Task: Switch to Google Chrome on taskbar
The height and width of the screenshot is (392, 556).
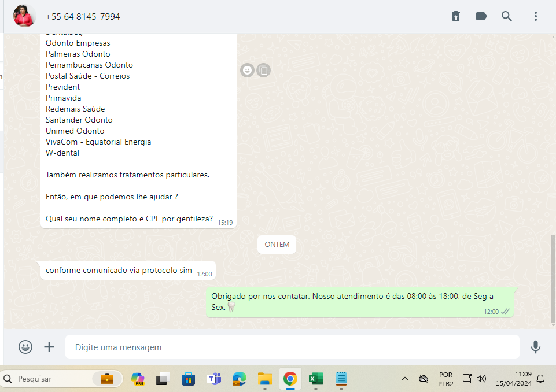Action: point(290,379)
